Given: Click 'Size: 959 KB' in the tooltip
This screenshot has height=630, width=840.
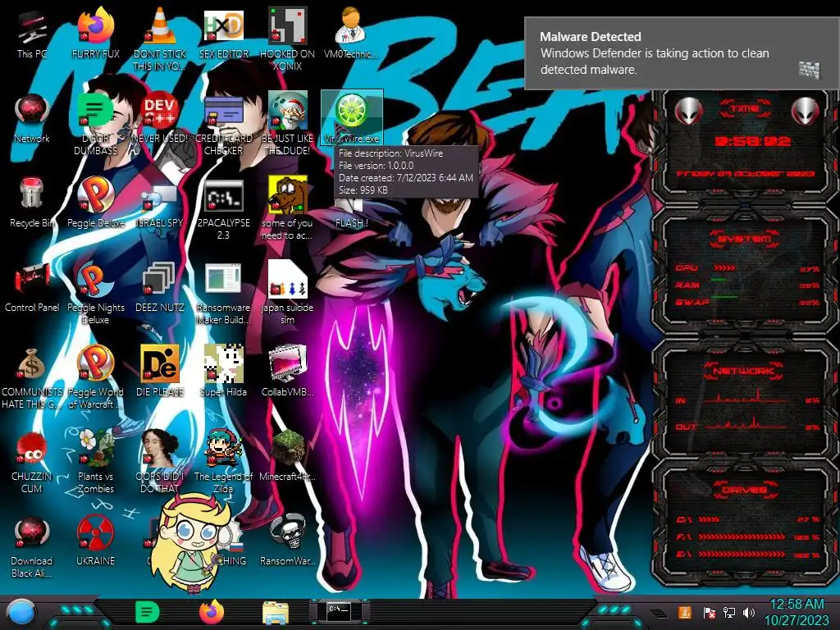Looking at the screenshot, I should [363, 190].
